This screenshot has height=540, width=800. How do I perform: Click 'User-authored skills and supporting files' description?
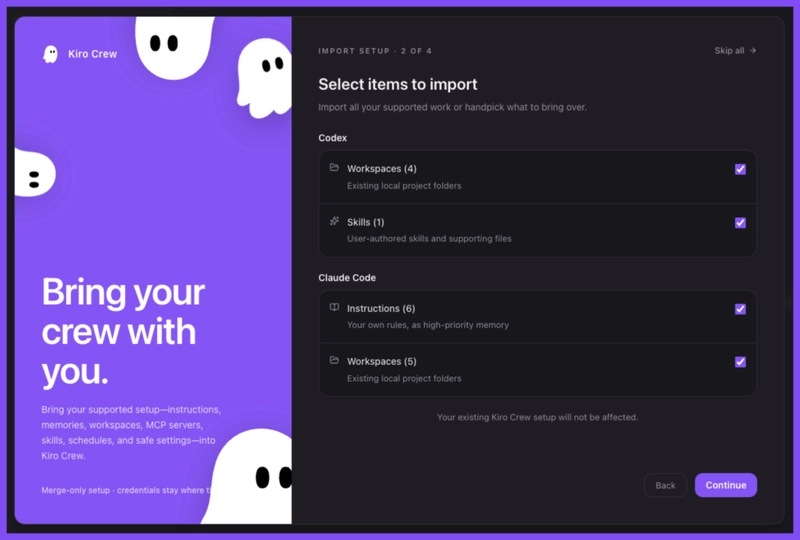[x=429, y=239]
